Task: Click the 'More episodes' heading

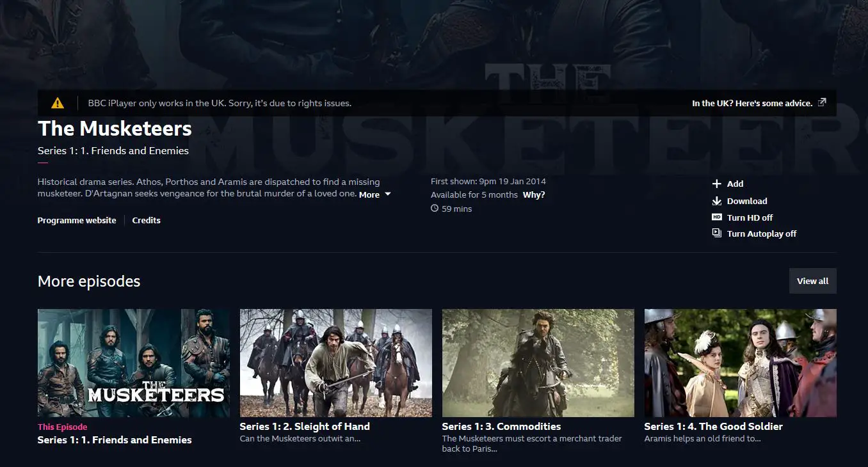Action: 89,281
